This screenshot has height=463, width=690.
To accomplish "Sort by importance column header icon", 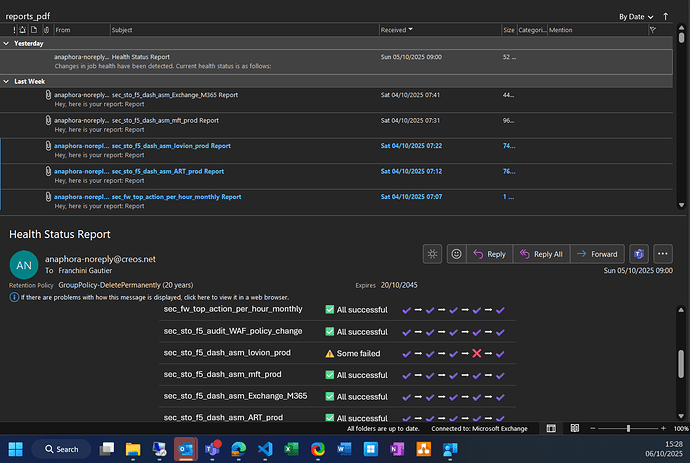I will 13,31.
